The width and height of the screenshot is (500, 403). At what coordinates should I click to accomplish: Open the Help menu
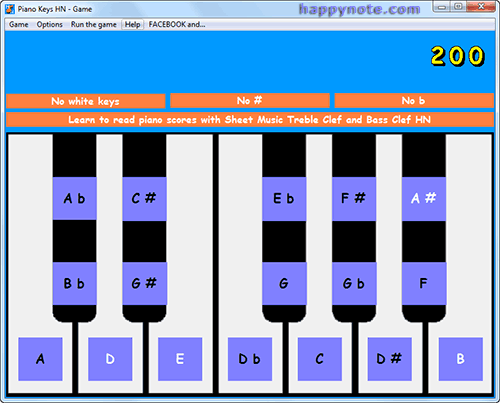tap(132, 24)
